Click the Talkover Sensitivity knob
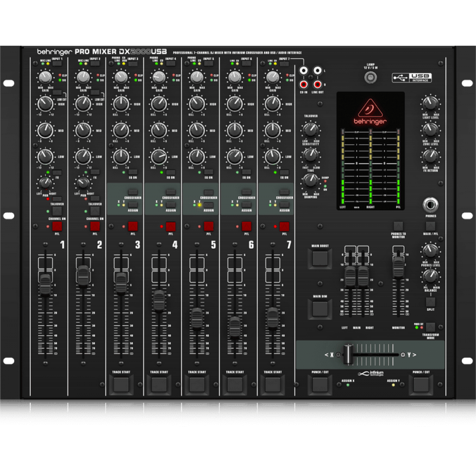The height and width of the screenshot is (476, 476). coord(310,129)
